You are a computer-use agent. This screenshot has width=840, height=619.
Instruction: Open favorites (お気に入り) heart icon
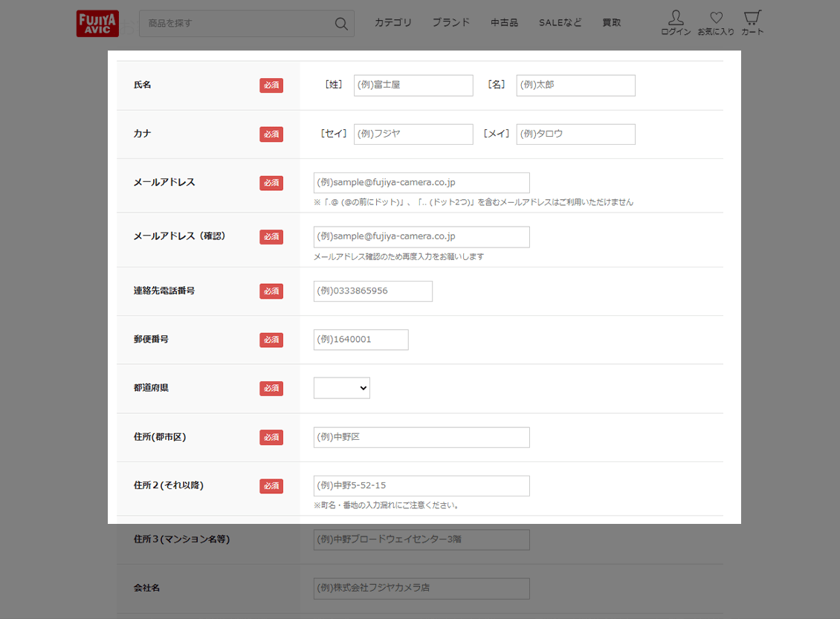click(x=716, y=23)
